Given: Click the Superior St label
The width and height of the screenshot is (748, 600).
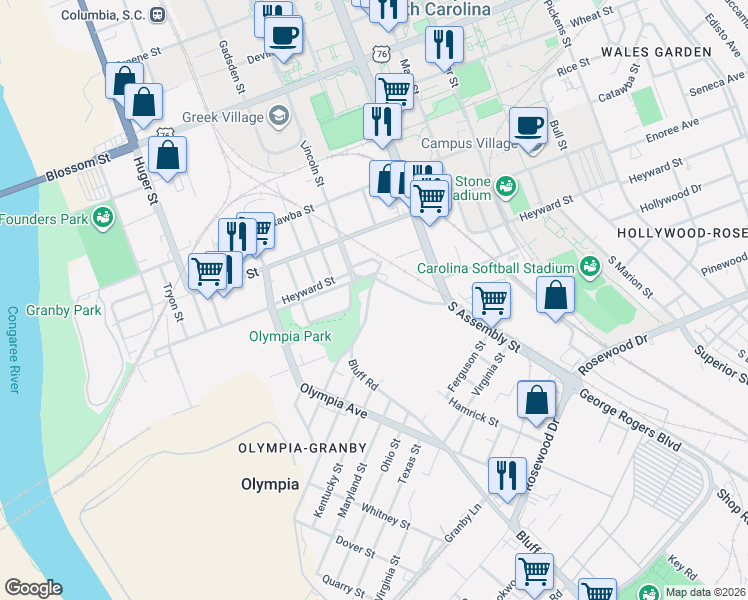Looking at the screenshot, I should pyautogui.click(x=721, y=364).
